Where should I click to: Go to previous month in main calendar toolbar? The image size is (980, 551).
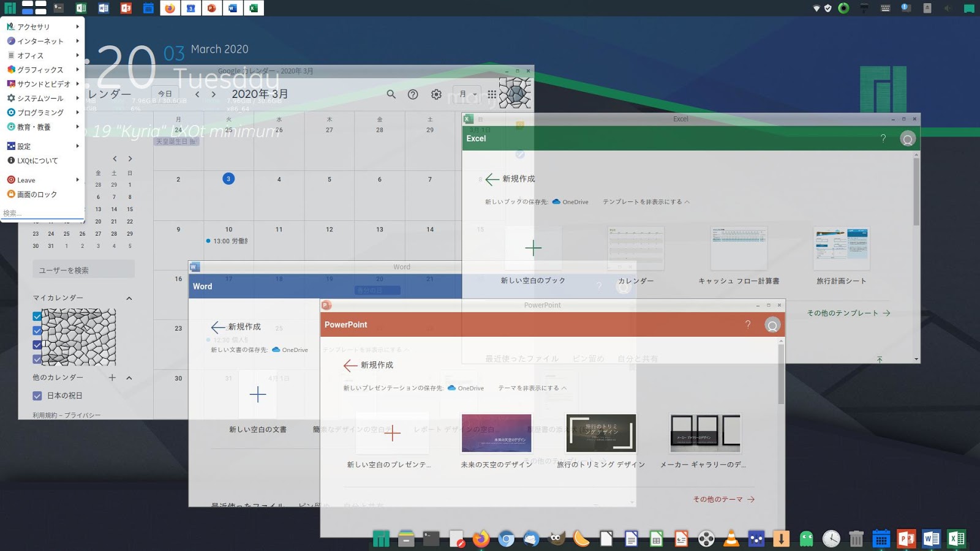(x=197, y=94)
